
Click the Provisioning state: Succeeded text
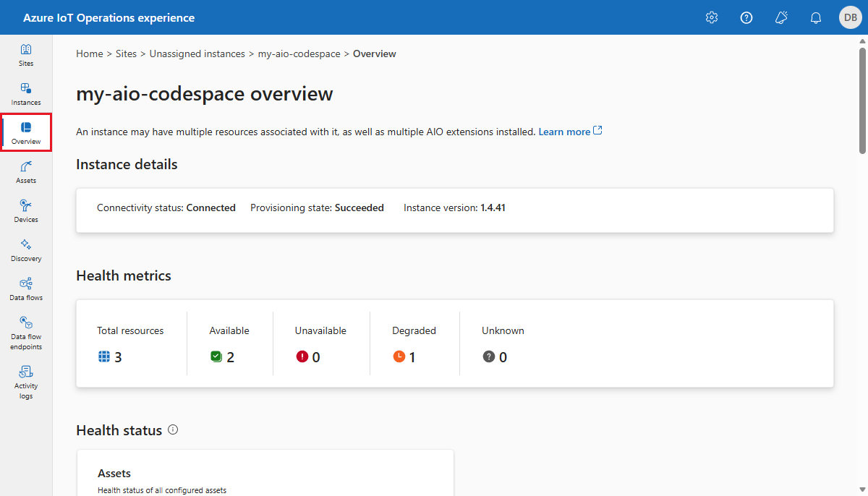317,208
